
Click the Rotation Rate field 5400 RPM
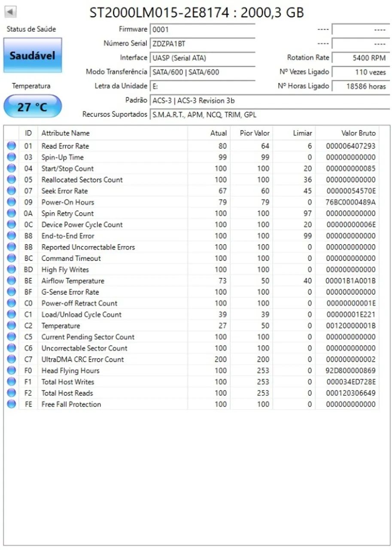360,58
